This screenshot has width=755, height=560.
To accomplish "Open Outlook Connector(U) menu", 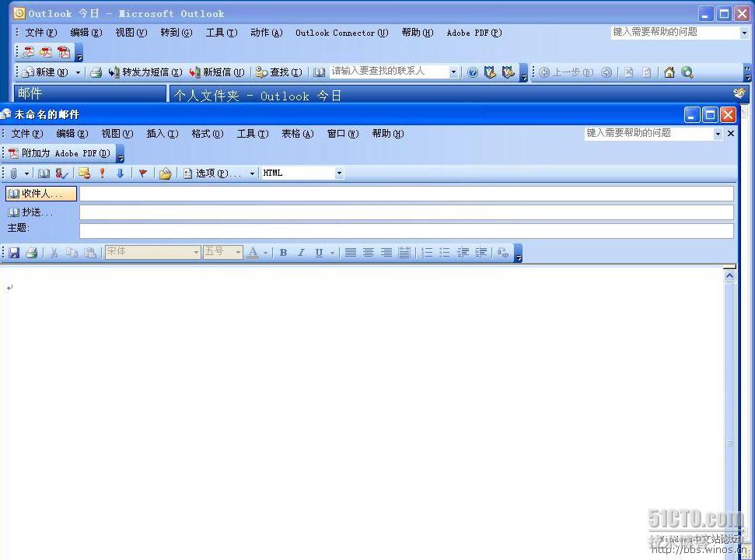I will [x=341, y=33].
